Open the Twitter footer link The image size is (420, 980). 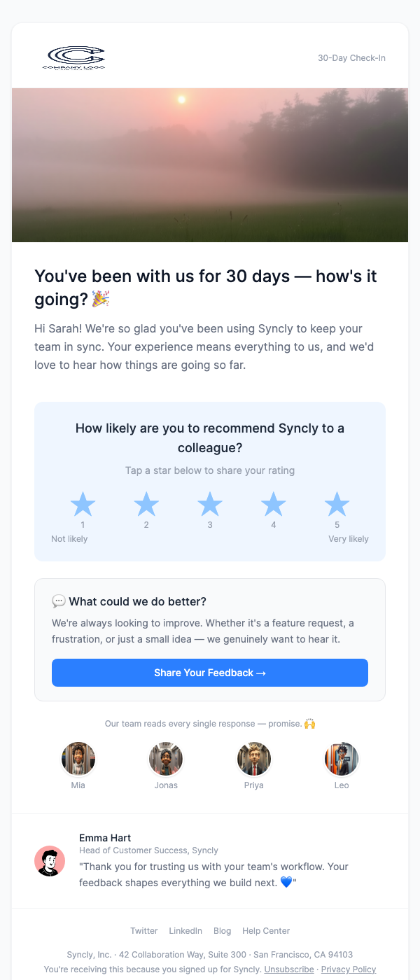pyautogui.click(x=143, y=931)
